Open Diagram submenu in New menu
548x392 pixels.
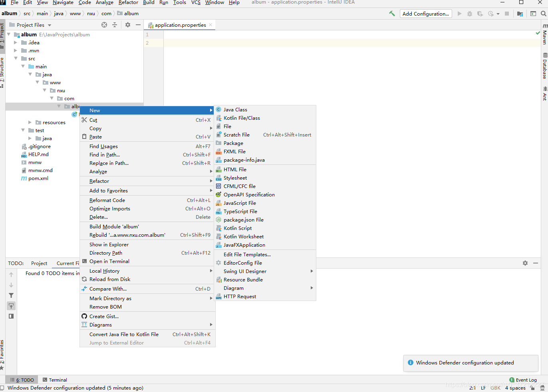(x=265, y=288)
